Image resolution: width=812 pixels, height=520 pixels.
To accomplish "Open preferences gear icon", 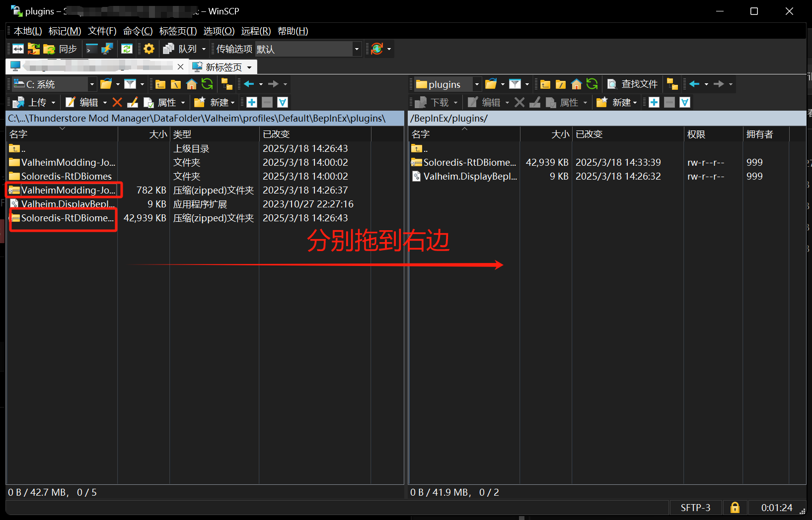I will pos(149,49).
